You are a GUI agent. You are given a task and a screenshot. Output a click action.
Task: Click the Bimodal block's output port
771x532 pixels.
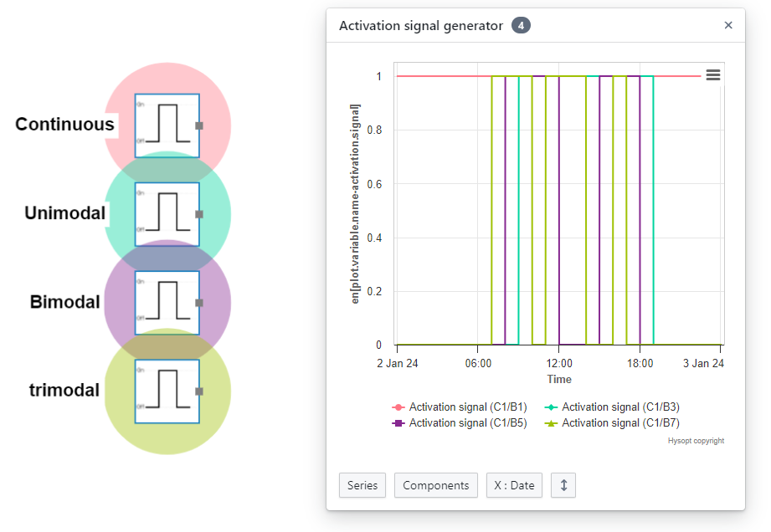pyautogui.click(x=199, y=303)
